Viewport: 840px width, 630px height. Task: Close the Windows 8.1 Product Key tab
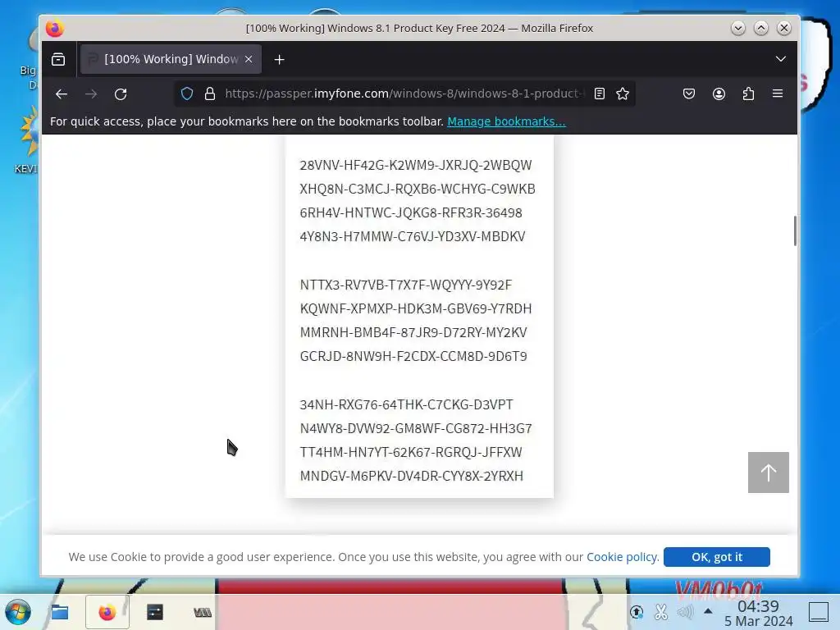click(x=249, y=59)
